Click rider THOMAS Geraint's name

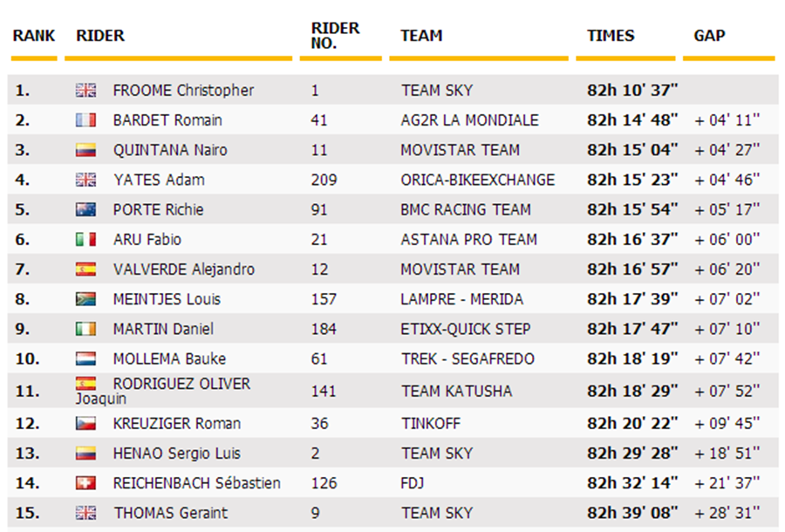coord(171,513)
